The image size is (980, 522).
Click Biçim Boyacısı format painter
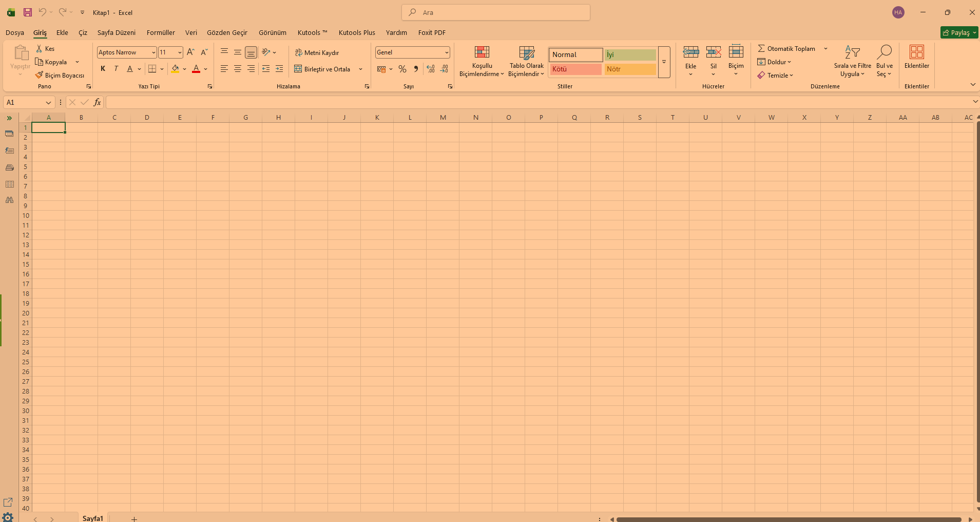tap(60, 75)
